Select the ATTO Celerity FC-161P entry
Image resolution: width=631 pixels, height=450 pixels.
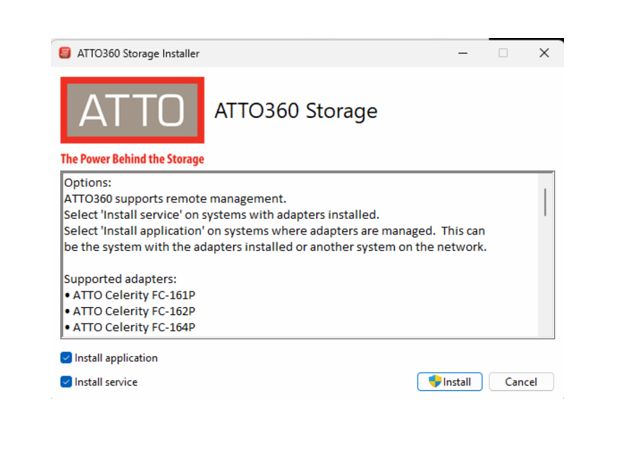[x=132, y=295]
